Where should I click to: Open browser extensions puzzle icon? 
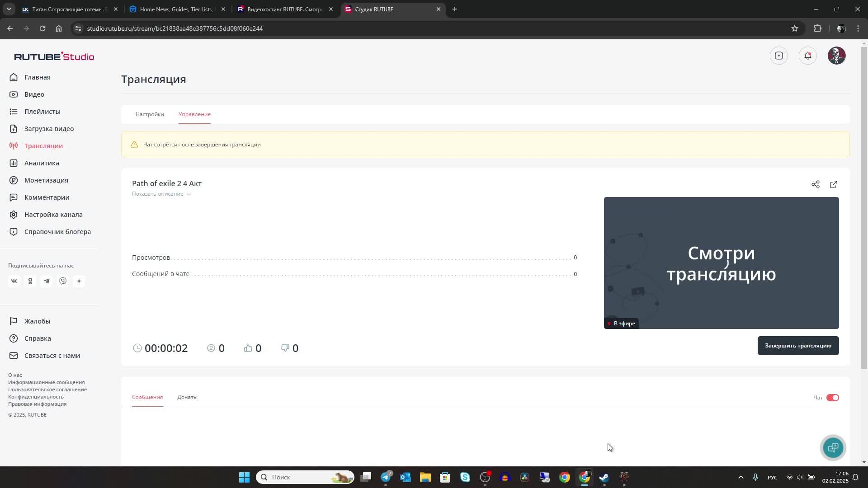pos(817,28)
